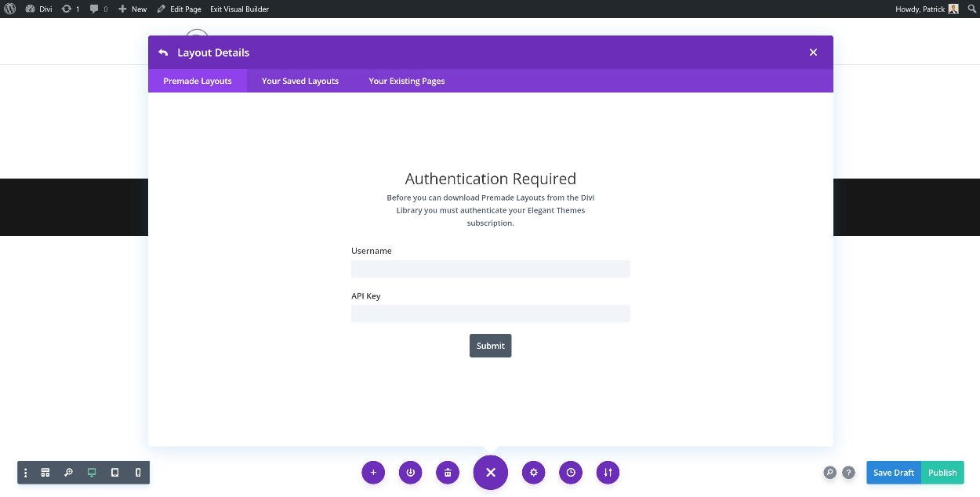The height and width of the screenshot is (497, 980).
Task: Open the New content menu
Action: coord(132,9)
